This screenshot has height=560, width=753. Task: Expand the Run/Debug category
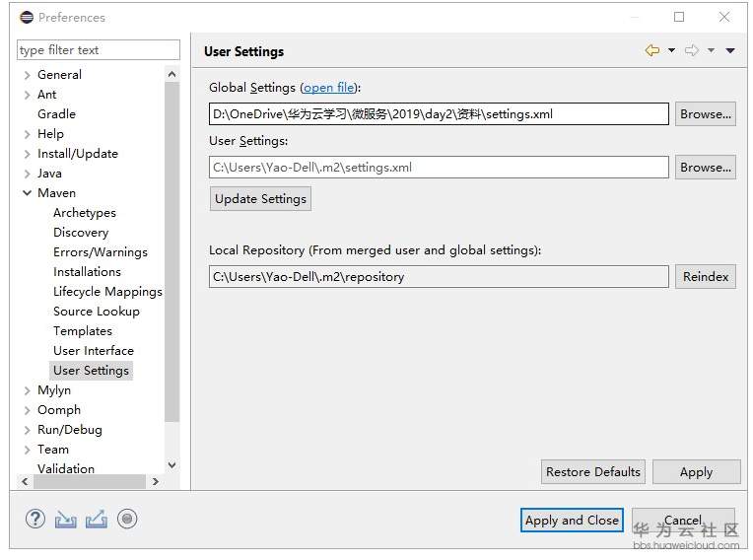tap(27, 430)
